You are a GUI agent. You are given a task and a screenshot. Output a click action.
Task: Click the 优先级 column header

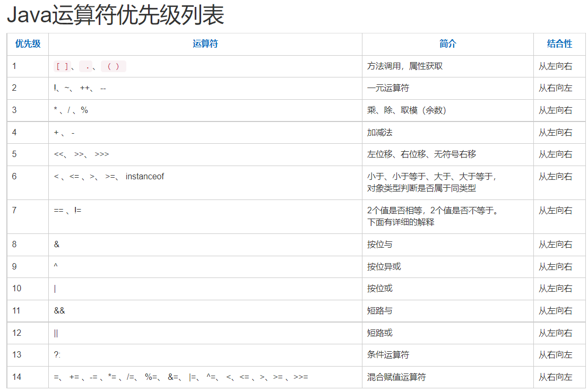click(28, 44)
